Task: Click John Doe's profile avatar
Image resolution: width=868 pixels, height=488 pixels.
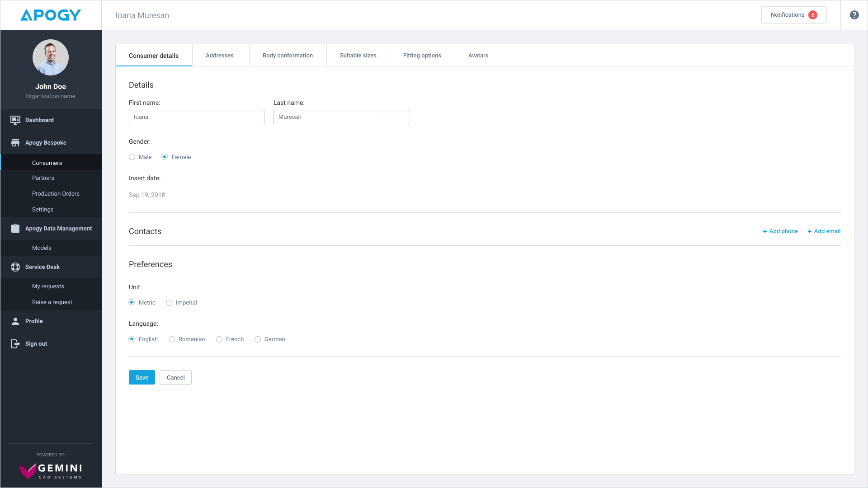Action: 51,57
